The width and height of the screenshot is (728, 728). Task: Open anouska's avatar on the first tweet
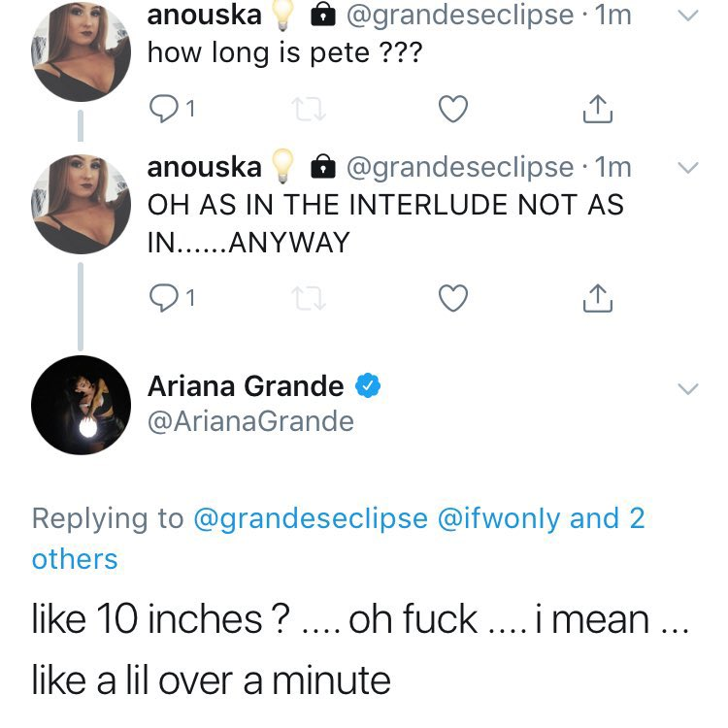coord(81,52)
